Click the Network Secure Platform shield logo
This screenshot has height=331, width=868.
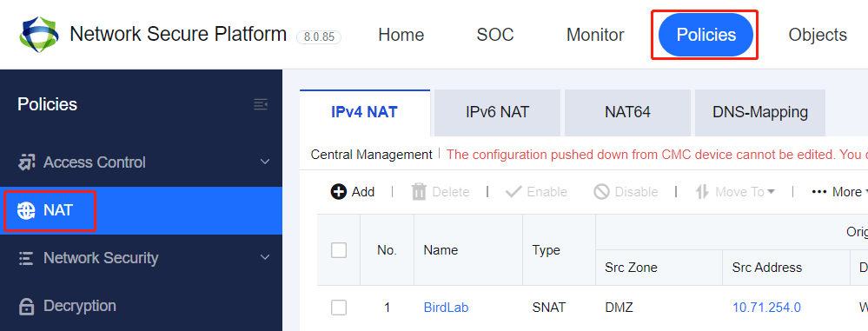point(39,35)
